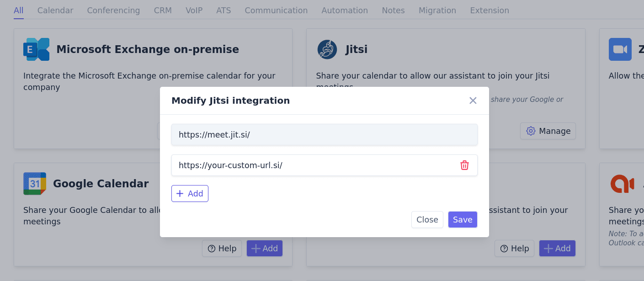Select the CRM tab
This screenshot has height=281, width=644.
(163, 11)
